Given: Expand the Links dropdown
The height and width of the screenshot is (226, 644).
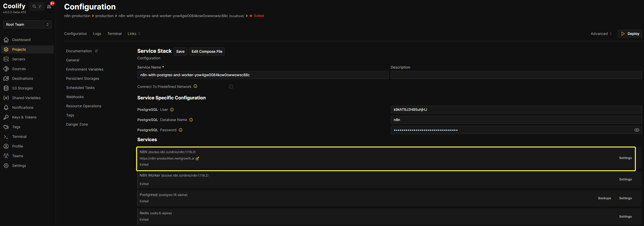Looking at the screenshot, I should 134,34.
